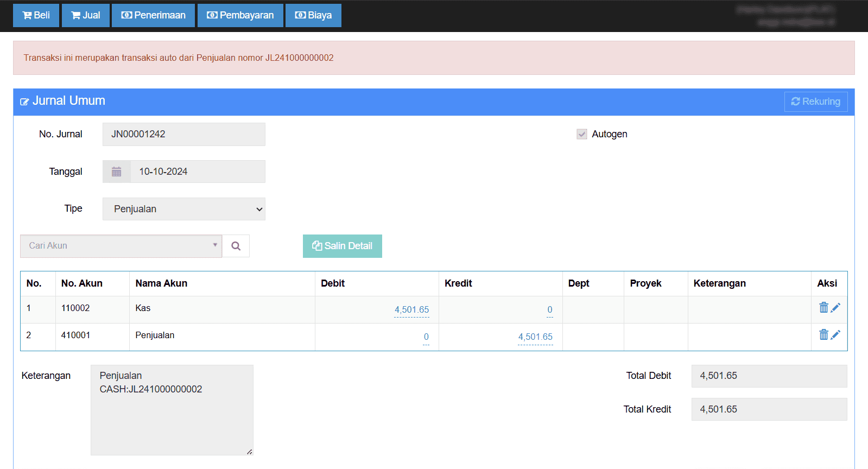Edit the Kas row with pencil icon
The height and width of the screenshot is (469, 868).
point(835,308)
